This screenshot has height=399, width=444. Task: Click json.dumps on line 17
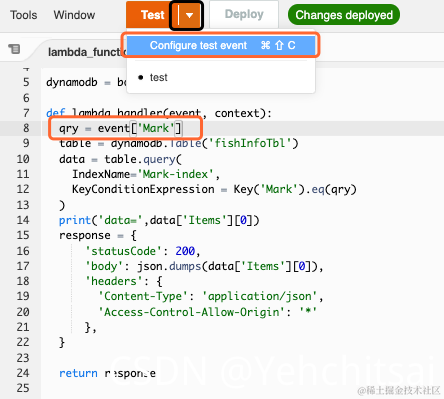point(169,266)
